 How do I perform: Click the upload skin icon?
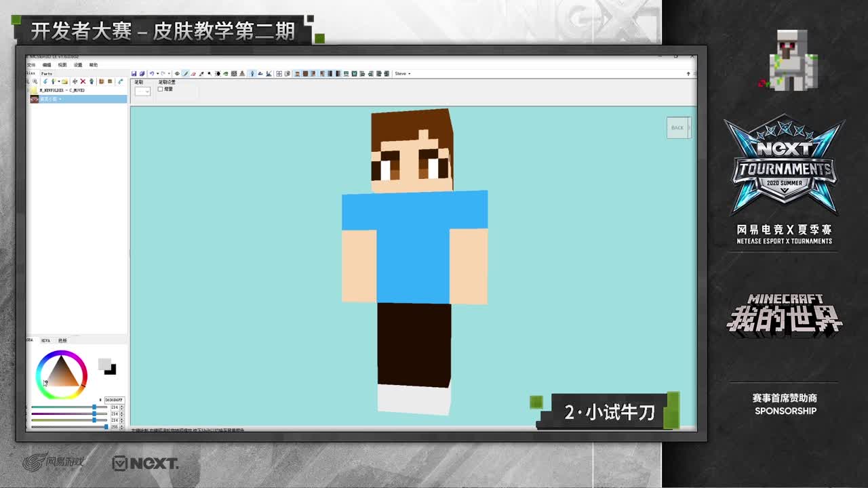tap(120, 81)
